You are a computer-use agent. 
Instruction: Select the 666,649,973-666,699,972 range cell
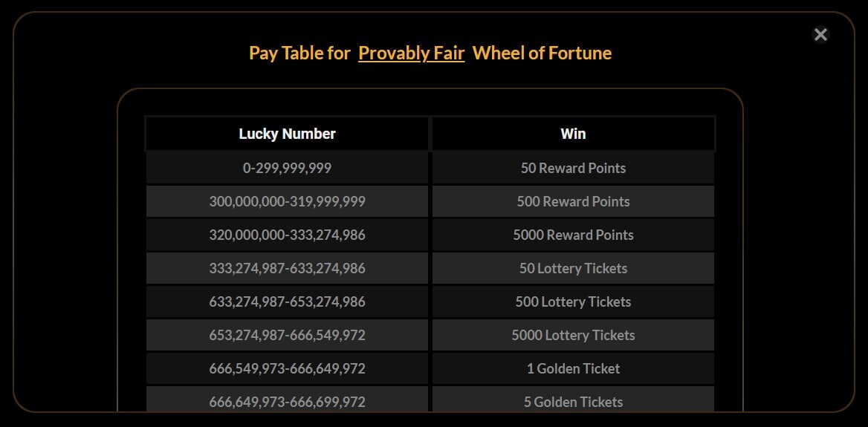pyautogui.click(x=287, y=400)
